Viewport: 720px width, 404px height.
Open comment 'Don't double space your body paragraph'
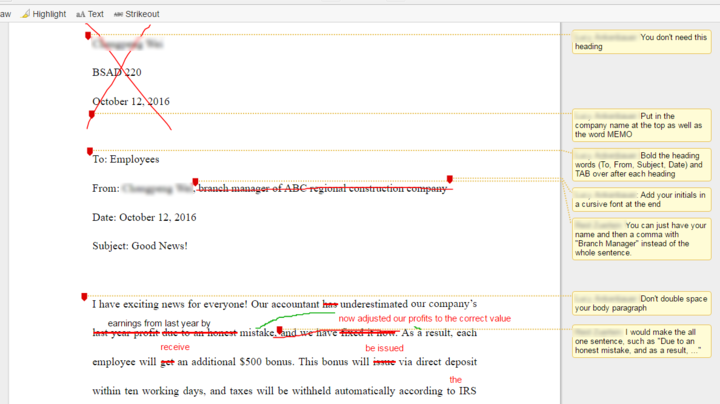(x=641, y=303)
